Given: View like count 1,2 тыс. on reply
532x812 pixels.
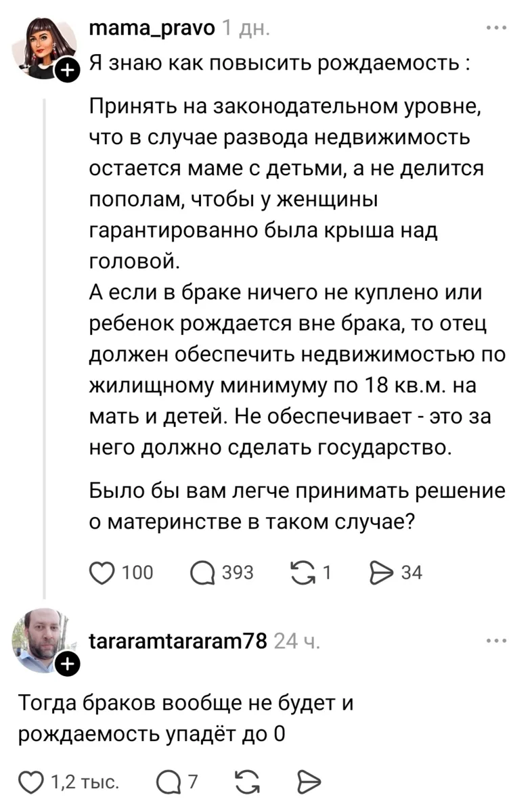Looking at the screenshot, I should click(85, 783).
